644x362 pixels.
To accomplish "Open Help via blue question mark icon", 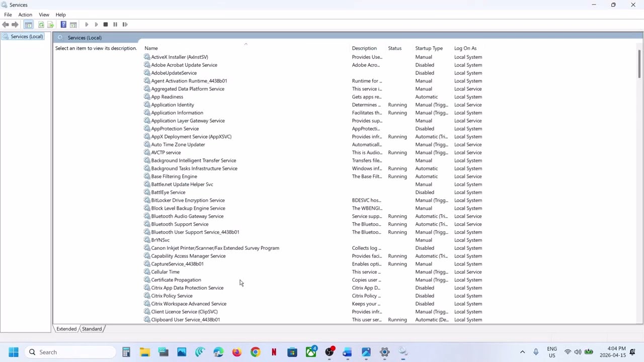I will coord(63,24).
